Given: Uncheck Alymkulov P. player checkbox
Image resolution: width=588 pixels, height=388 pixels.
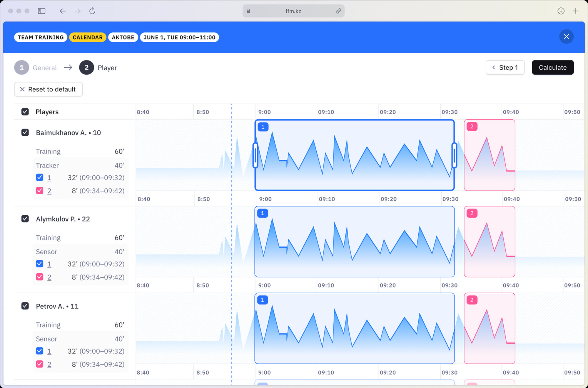Looking at the screenshot, I should pos(25,219).
